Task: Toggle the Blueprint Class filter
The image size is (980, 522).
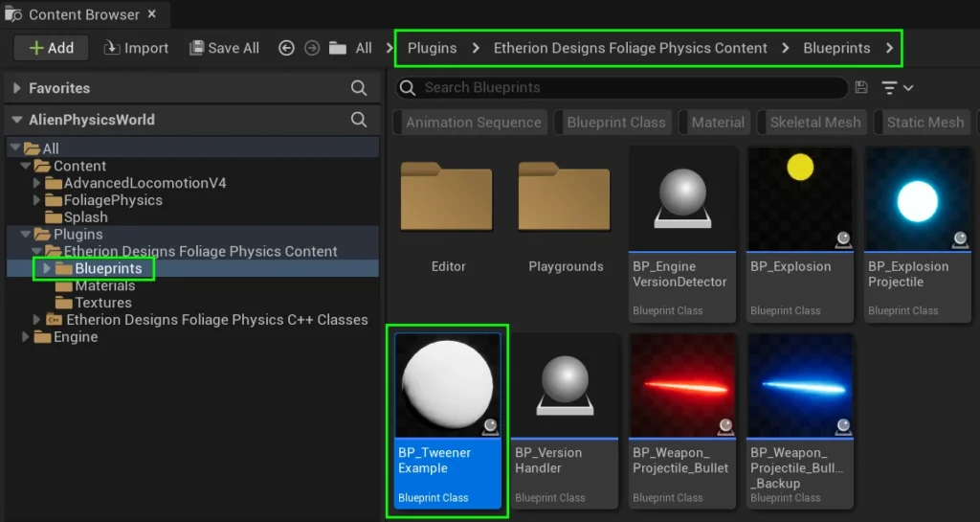Action: click(x=615, y=123)
